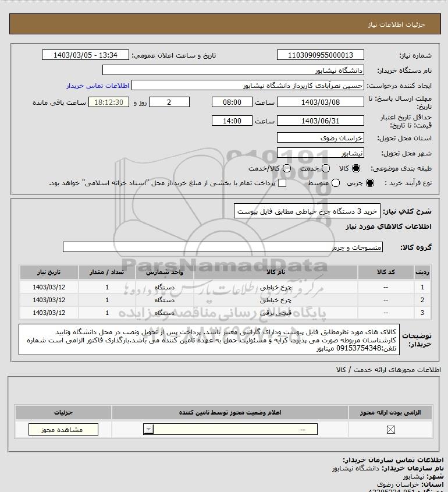Image resolution: width=448 pixels, height=492 pixels.
Task: Click the remaining days field showing 2
Action: point(169,102)
